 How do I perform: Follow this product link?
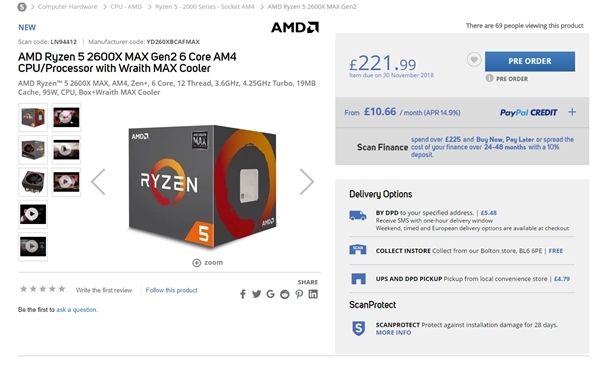171,290
